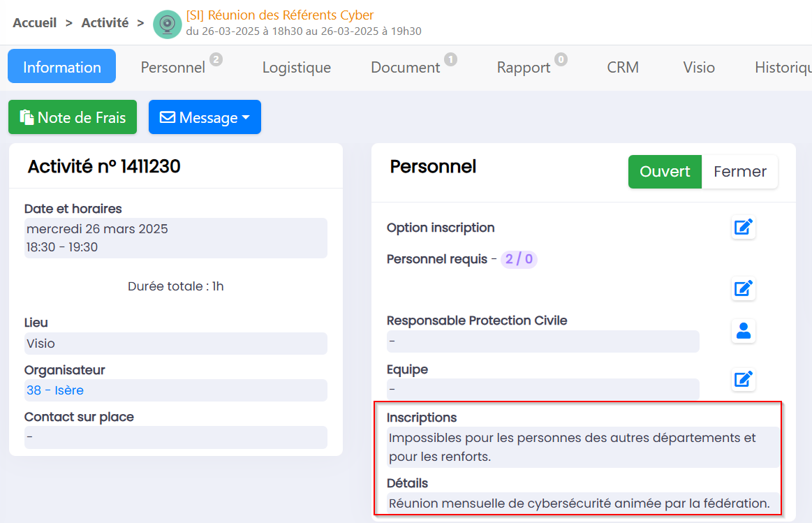Click the edit icon below Personnel requis
812x523 pixels.
tap(744, 288)
